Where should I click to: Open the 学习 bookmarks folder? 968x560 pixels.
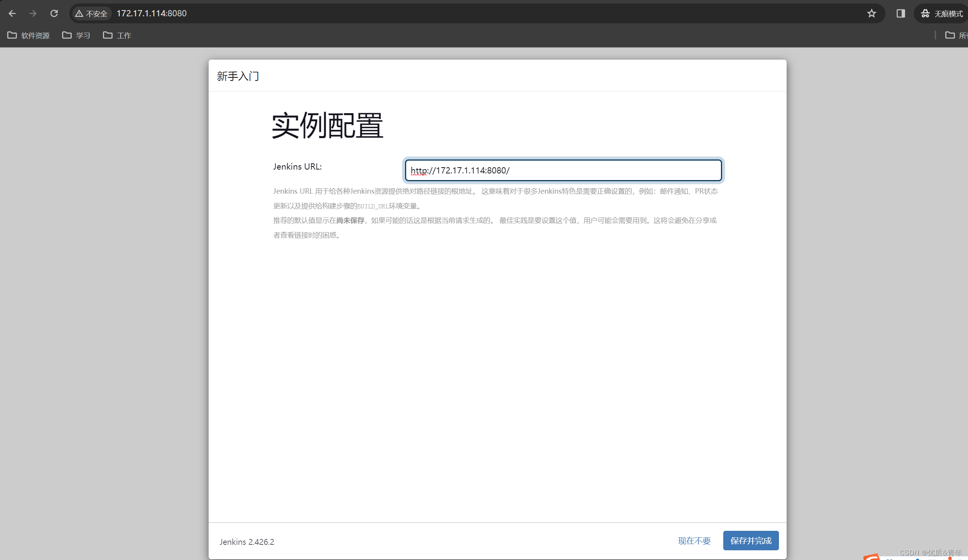pos(76,35)
